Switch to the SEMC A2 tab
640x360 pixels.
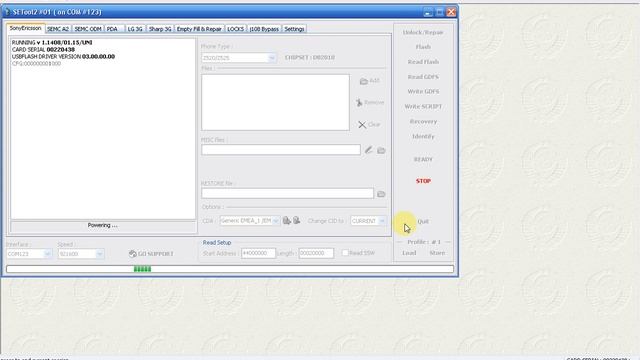(x=58, y=29)
